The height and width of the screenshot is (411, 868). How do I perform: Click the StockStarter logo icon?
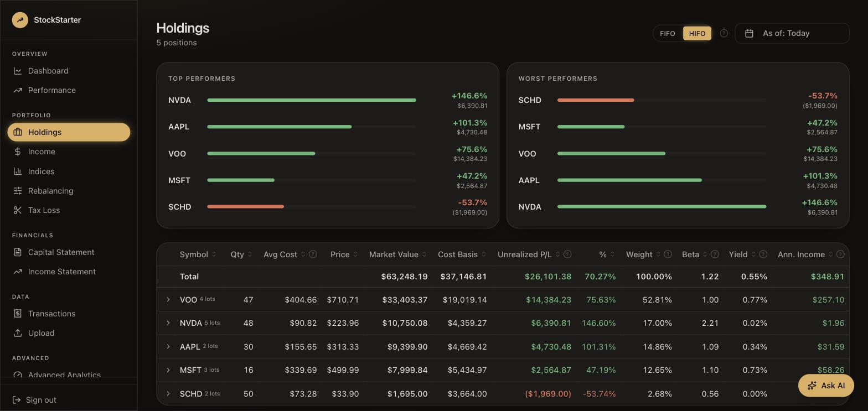point(20,20)
